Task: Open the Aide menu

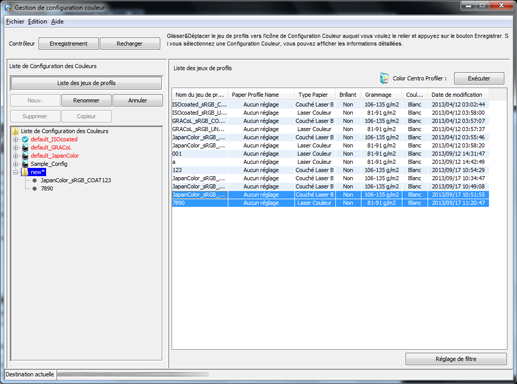Action: click(x=57, y=22)
